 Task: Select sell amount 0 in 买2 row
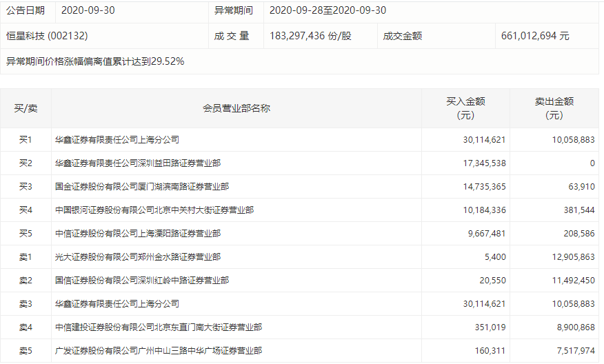tap(592, 163)
